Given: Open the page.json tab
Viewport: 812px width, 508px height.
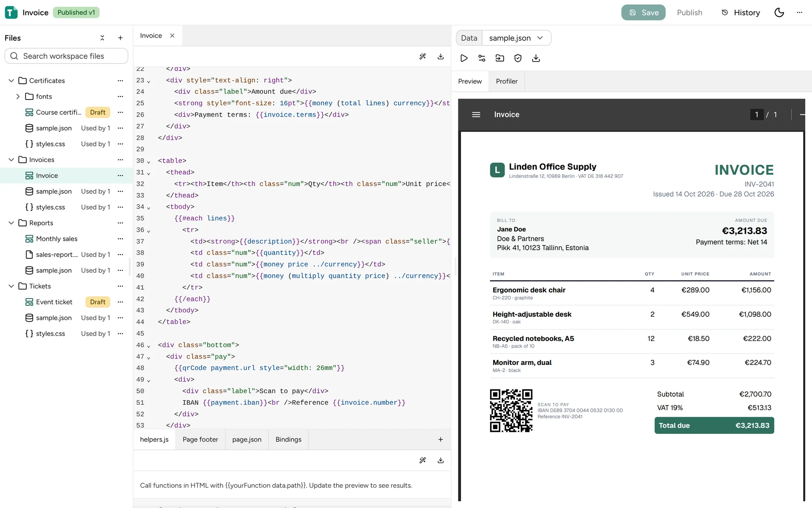Looking at the screenshot, I should pyautogui.click(x=247, y=439).
